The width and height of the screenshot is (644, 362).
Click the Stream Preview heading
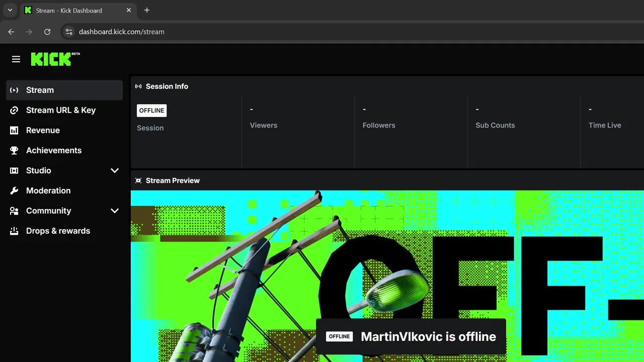(x=173, y=180)
